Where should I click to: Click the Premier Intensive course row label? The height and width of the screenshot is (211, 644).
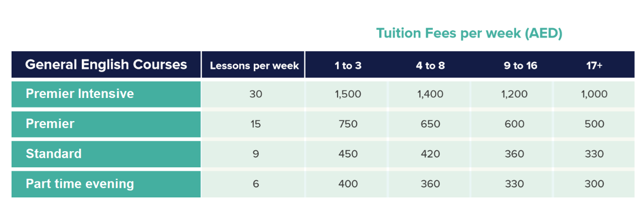point(106,94)
